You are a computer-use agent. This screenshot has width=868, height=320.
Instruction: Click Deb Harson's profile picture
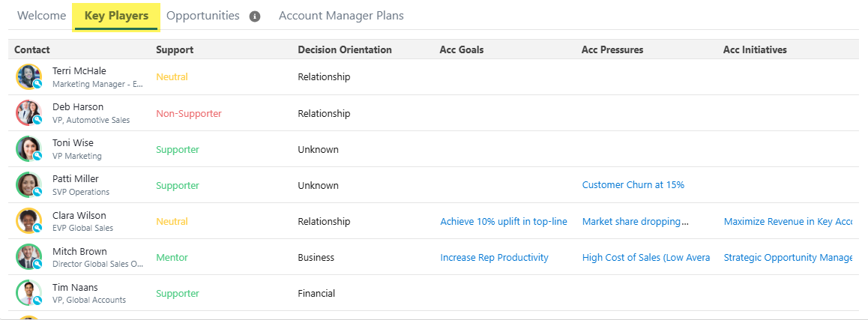point(28,113)
